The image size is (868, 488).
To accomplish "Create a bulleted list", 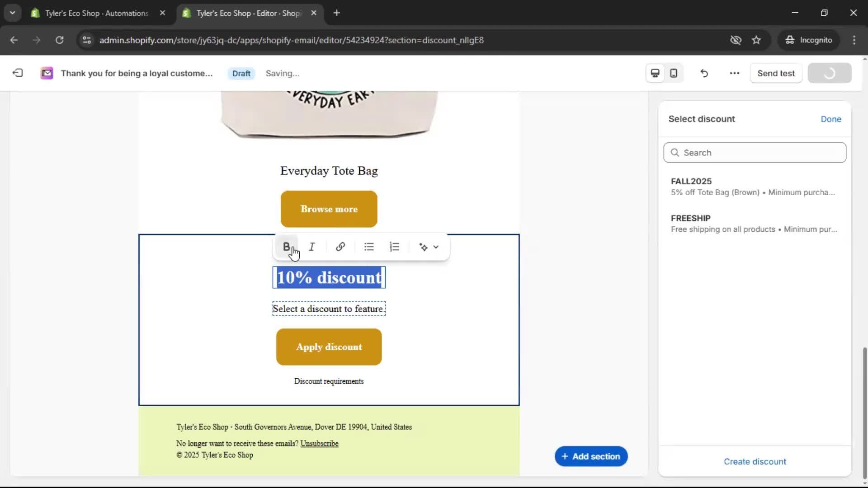I will click(x=368, y=246).
